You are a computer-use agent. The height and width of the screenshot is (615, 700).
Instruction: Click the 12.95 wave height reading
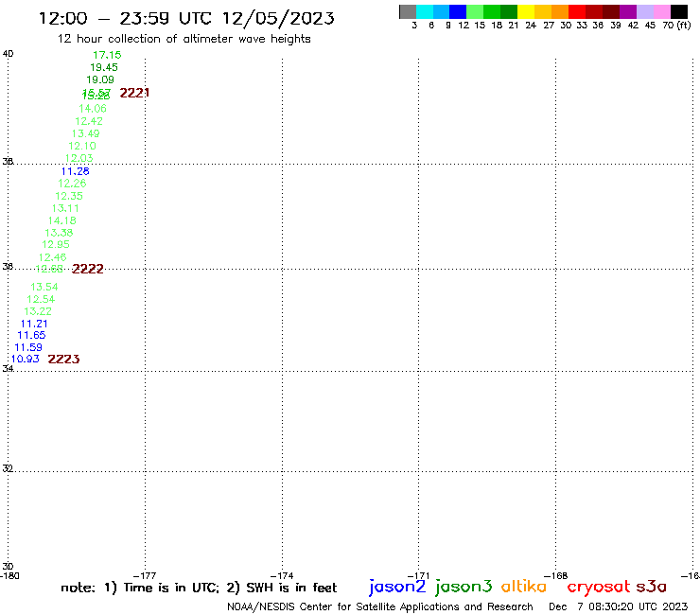tap(56, 244)
